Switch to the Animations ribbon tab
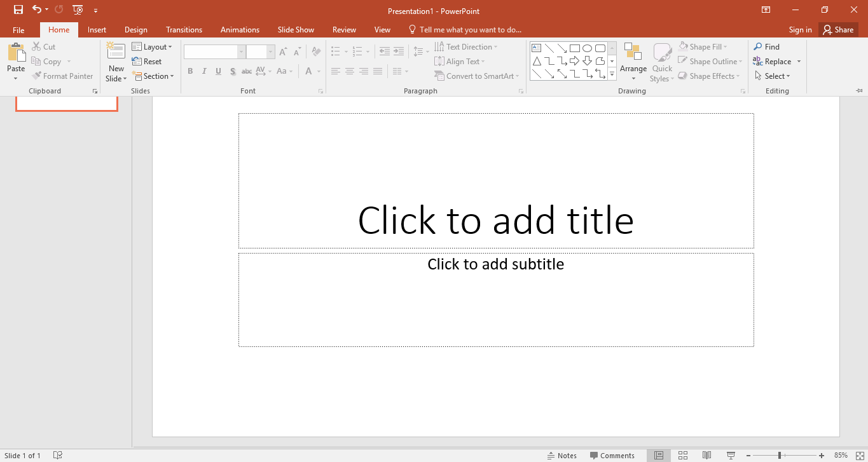Image resolution: width=868 pixels, height=462 pixels. [x=239, y=29]
